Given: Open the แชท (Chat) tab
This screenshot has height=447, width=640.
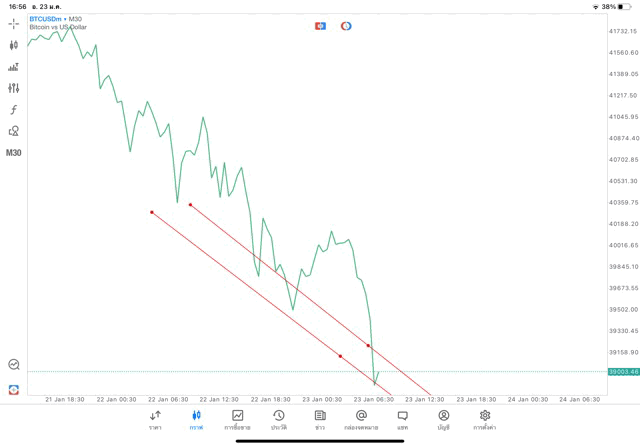Looking at the screenshot, I should (402, 420).
